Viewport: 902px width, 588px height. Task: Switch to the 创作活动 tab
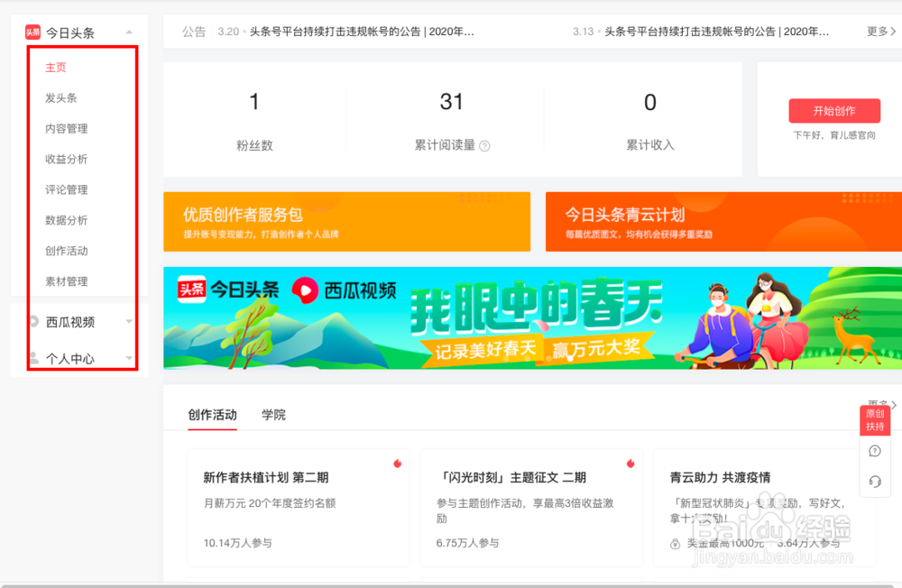(x=212, y=415)
